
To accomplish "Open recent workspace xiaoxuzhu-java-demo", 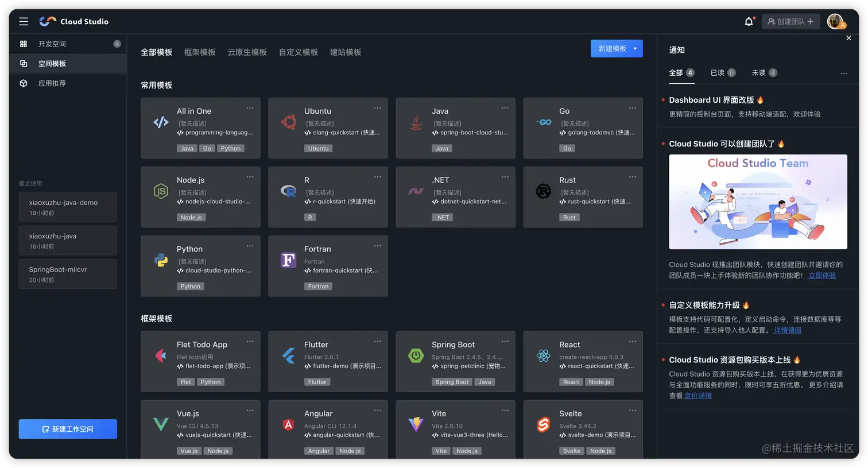I will click(68, 207).
